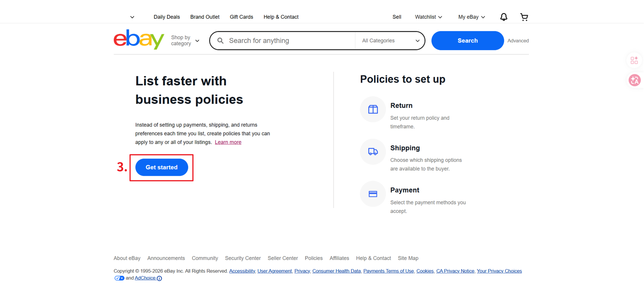Click the Shipping truck icon
The width and height of the screenshot is (644, 301).
click(x=373, y=152)
